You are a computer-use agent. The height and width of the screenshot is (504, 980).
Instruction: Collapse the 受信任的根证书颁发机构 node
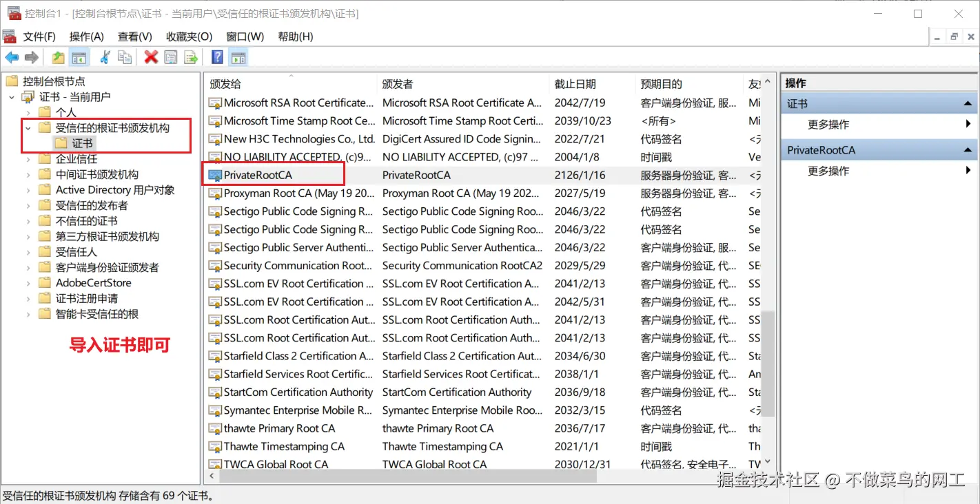[x=28, y=128]
